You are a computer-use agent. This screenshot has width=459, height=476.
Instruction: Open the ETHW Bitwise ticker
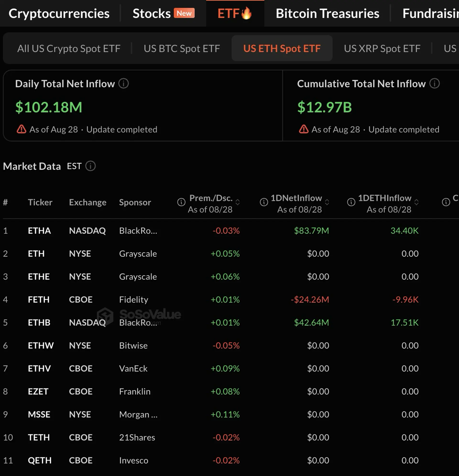coord(41,345)
